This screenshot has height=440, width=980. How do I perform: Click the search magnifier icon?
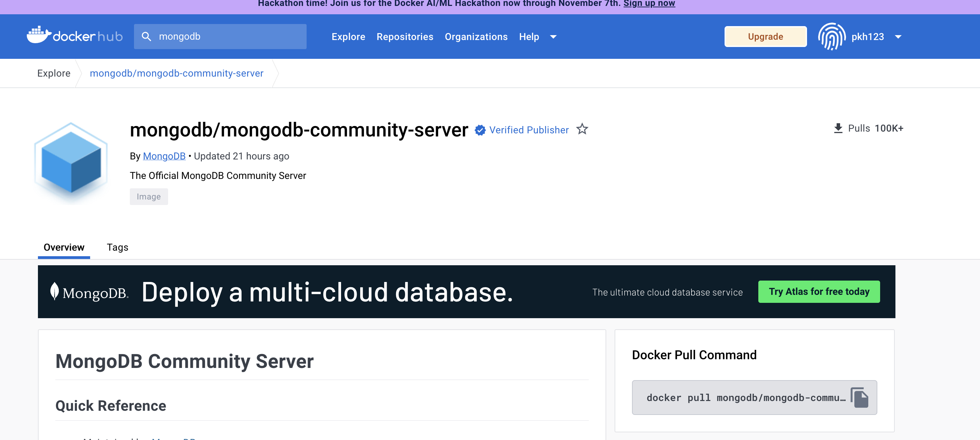coord(146,37)
